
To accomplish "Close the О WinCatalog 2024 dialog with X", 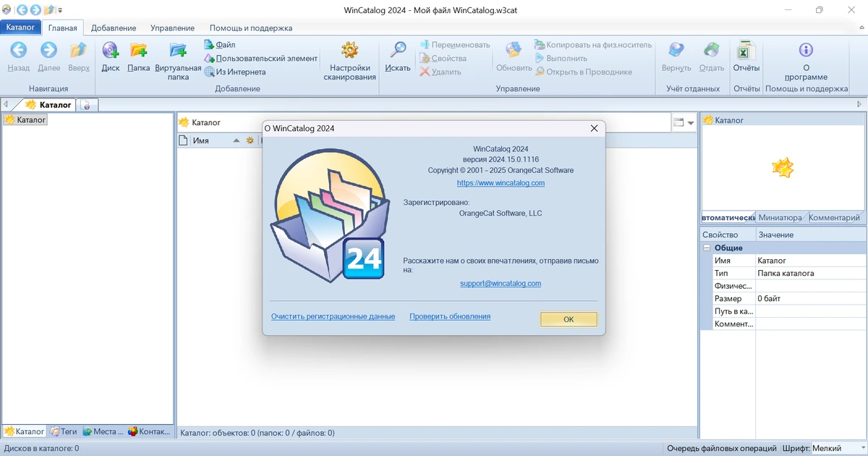I will click(x=594, y=128).
